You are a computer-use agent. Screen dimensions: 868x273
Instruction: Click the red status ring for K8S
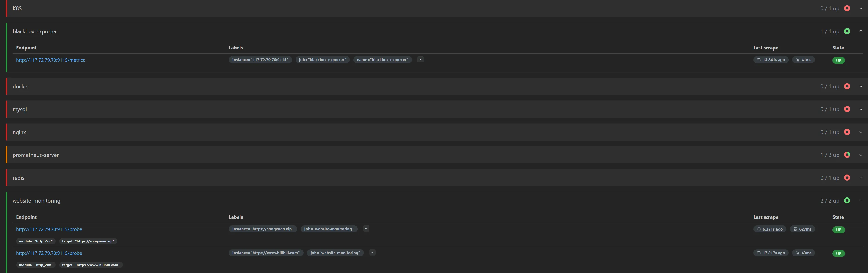[847, 8]
